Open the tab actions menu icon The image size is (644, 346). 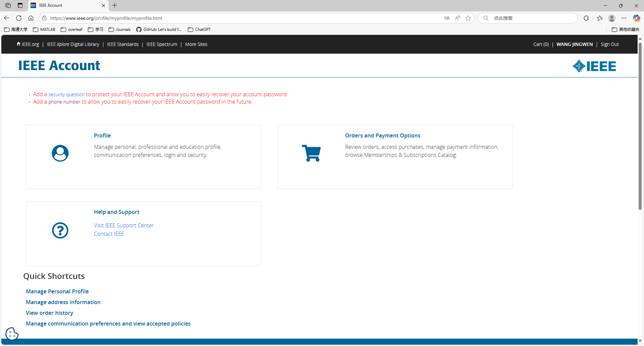[x=20, y=5]
